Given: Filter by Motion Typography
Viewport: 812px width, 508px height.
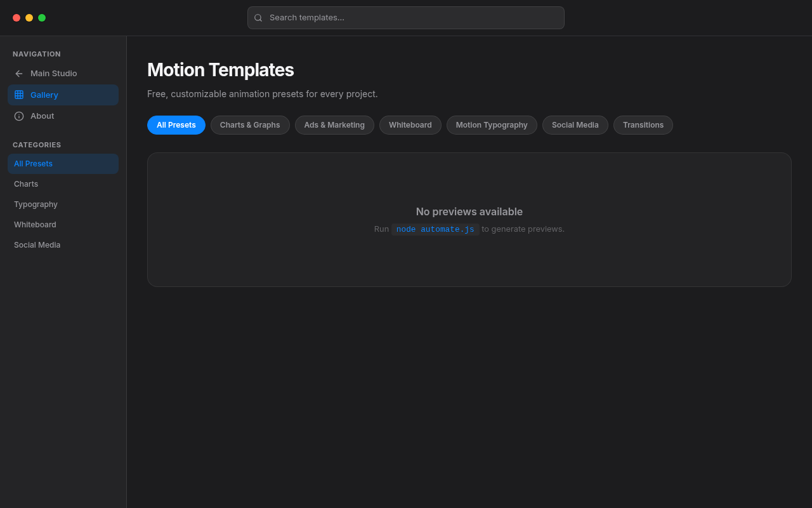Looking at the screenshot, I should (492, 125).
